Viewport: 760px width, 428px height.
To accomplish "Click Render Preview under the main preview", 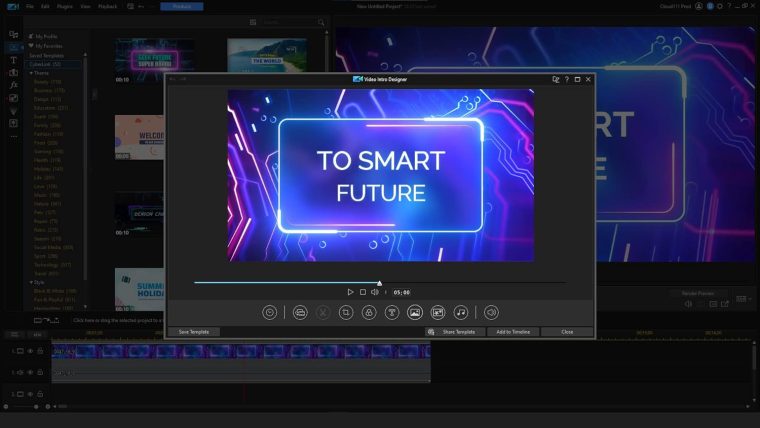I will (x=697, y=293).
